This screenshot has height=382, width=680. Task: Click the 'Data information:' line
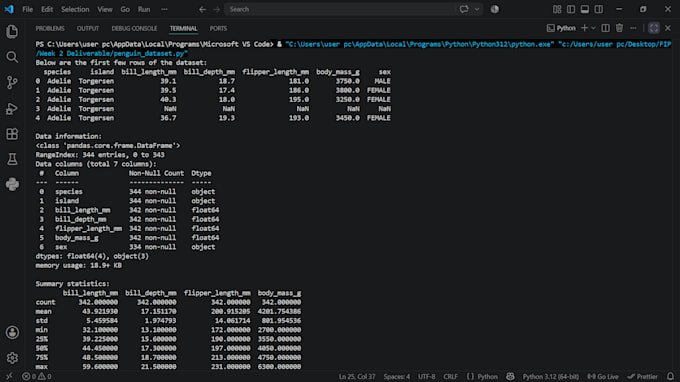[69, 136]
